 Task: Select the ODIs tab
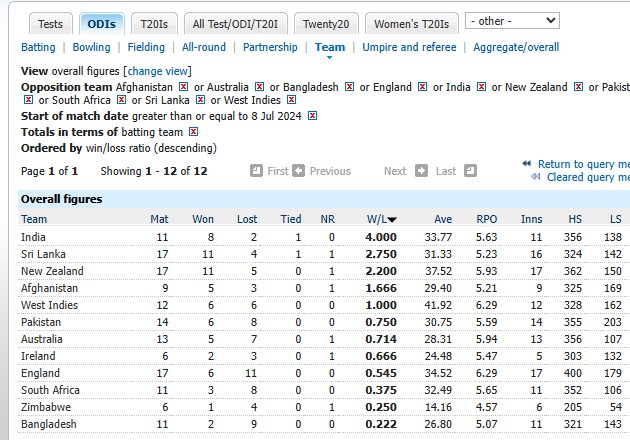tap(102, 24)
